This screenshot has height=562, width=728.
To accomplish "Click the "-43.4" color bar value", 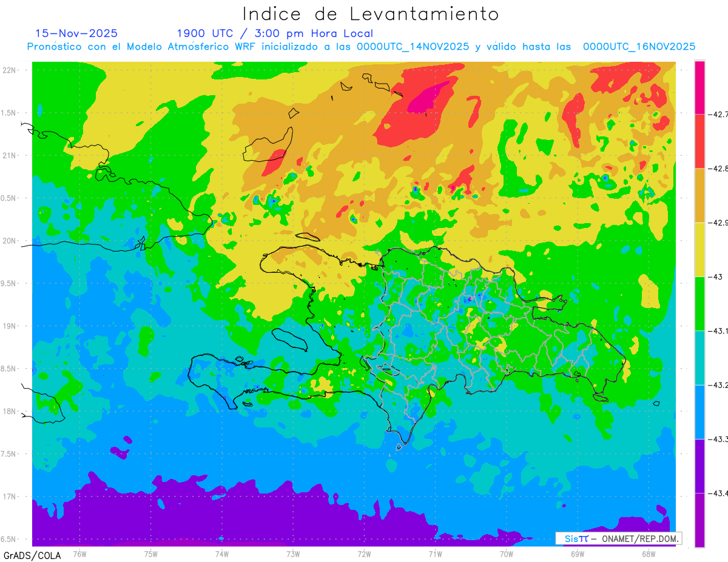I will point(717,493).
